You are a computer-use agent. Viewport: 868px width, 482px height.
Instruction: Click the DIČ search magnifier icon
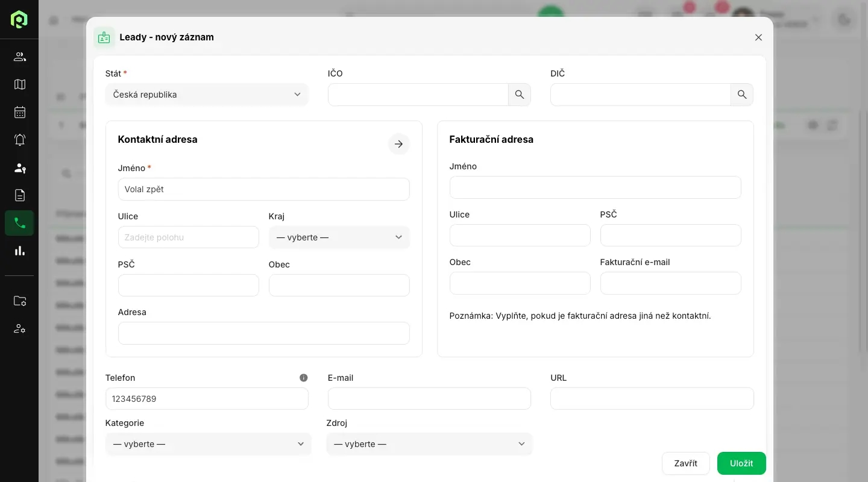742,95
